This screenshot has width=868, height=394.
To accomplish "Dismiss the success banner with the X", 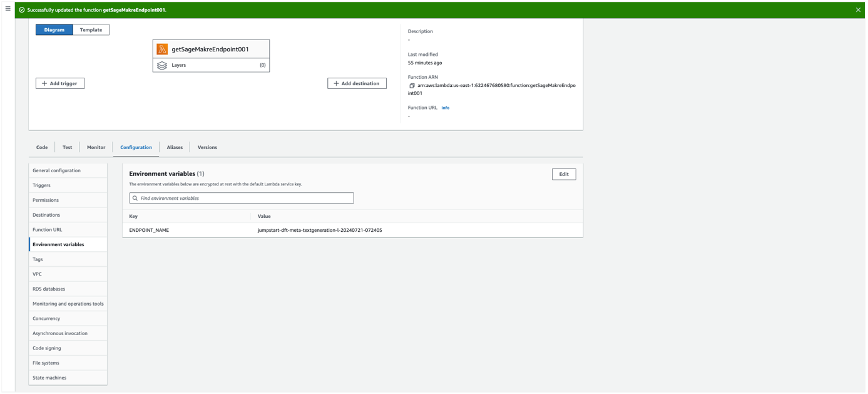I will [858, 9].
